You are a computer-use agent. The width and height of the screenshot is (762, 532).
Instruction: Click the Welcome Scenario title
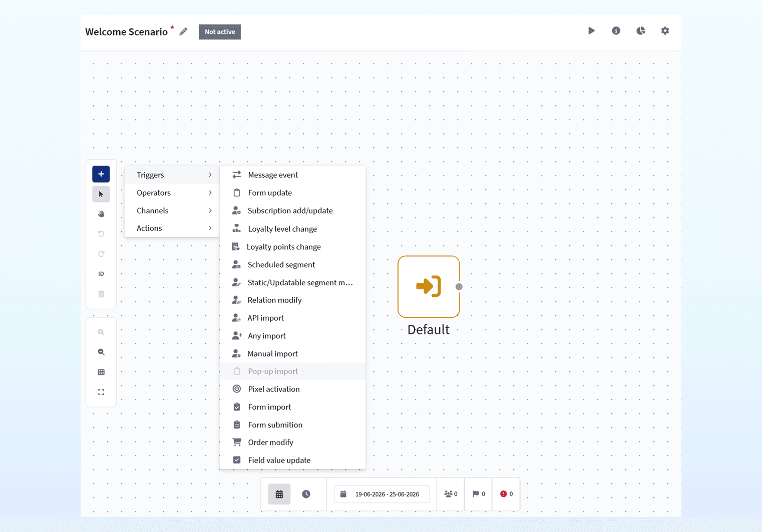(x=127, y=32)
